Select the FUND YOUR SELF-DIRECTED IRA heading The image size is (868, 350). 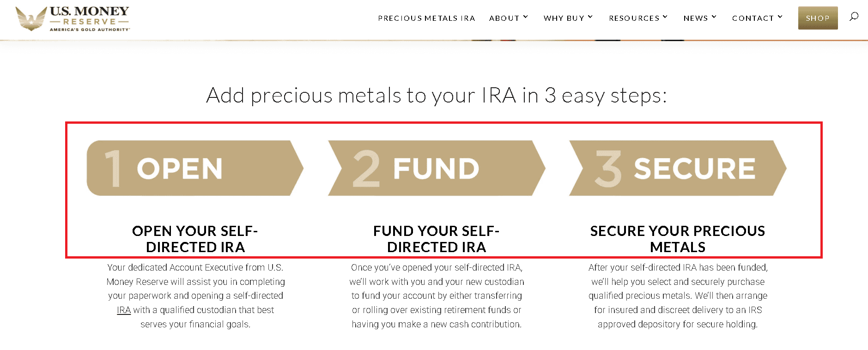pyautogui.click(x=436, y=239)
